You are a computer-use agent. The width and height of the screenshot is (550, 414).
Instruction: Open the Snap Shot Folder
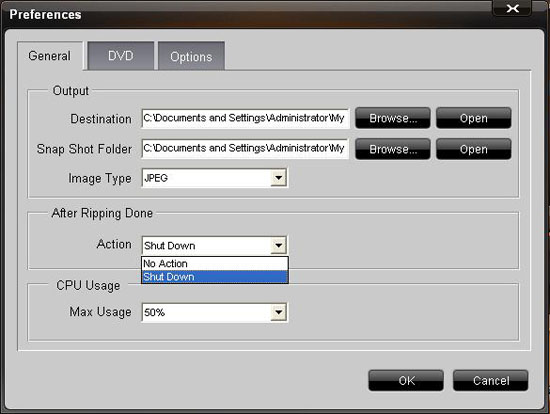click(474, 149)
